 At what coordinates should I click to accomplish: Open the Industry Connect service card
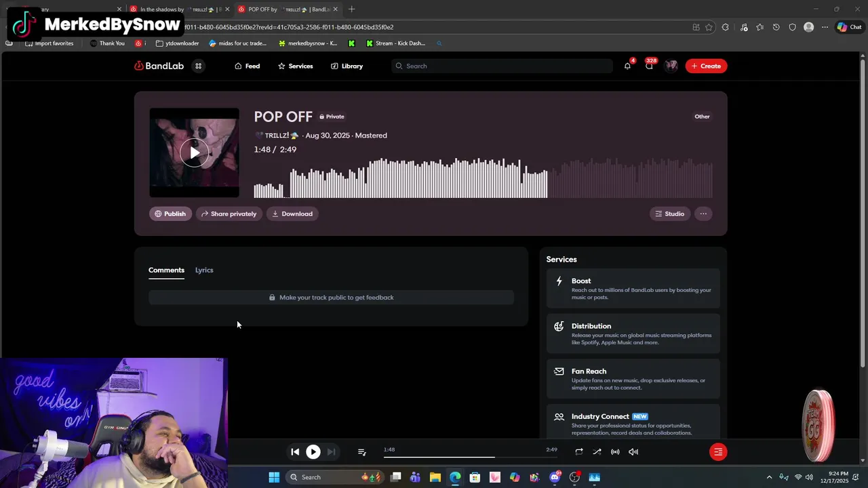pyautogui.click(x=633, y=422)
